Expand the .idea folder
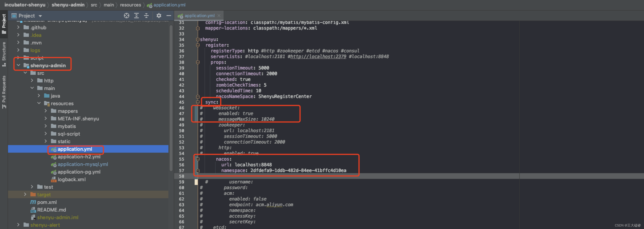Viewport: 644px width, 229px height. click(18, 35)
